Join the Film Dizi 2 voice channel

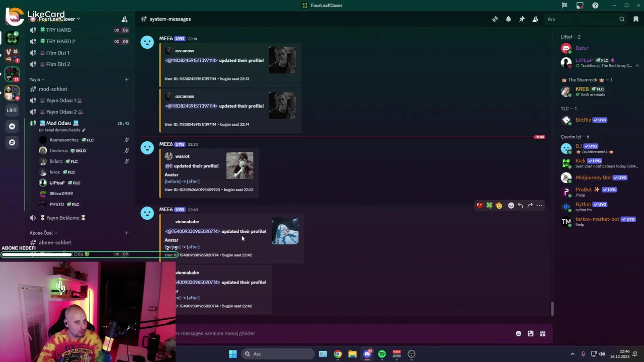79,64
